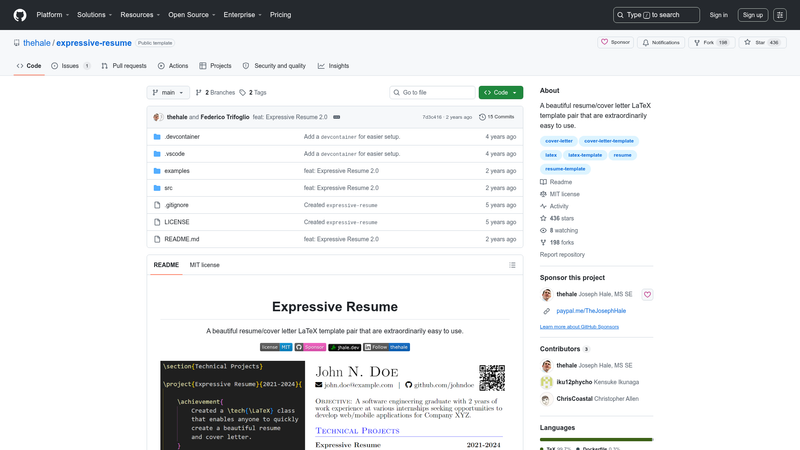Switch to the Projects tab
The width and height of the screenshot is (800, 450).
click(215, 66)
